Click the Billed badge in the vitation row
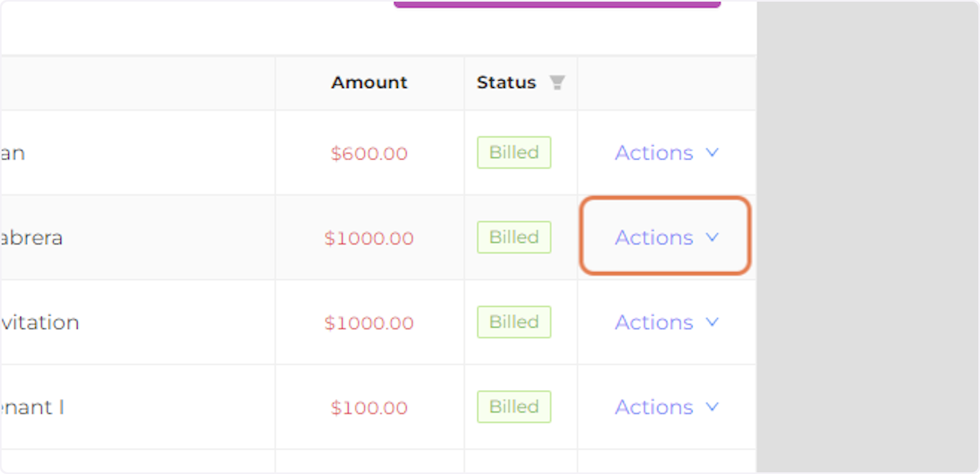Screen dimensions: 980x474 514,321
